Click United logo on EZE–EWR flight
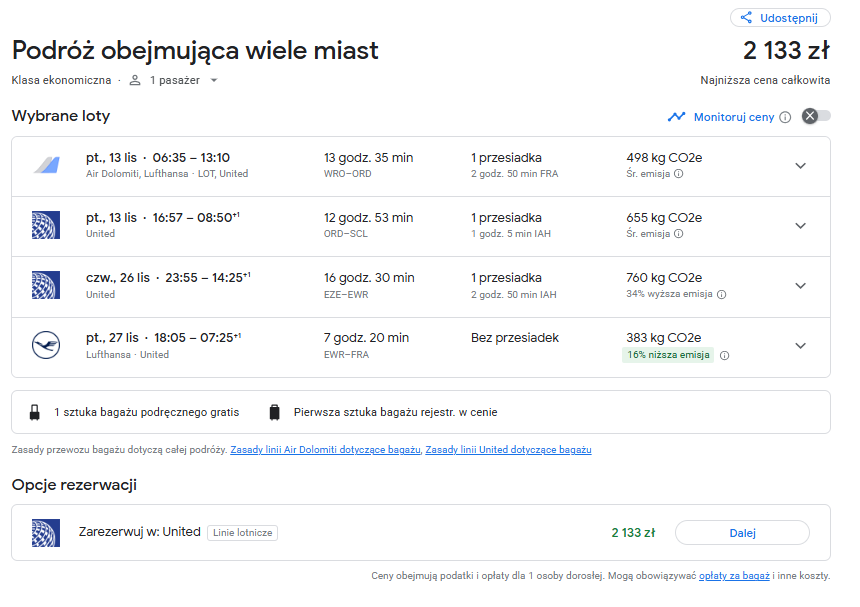860x607 pixels. click(x=46, y=285)
